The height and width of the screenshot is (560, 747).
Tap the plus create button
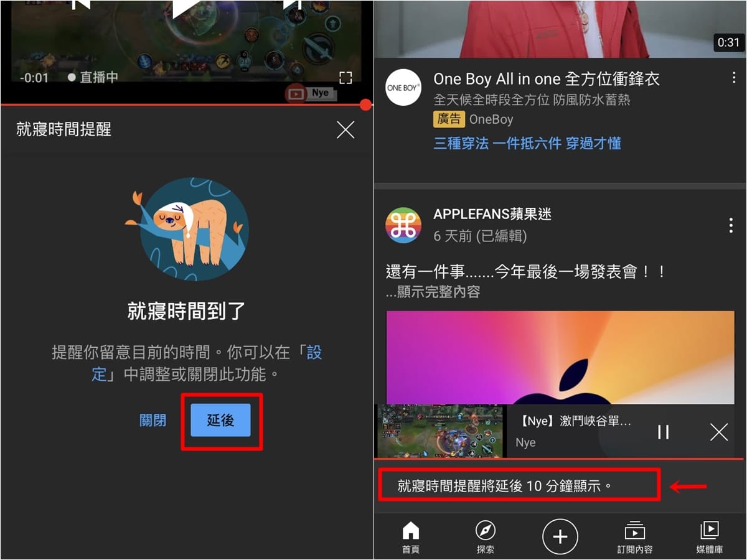[x=560, y=536]
